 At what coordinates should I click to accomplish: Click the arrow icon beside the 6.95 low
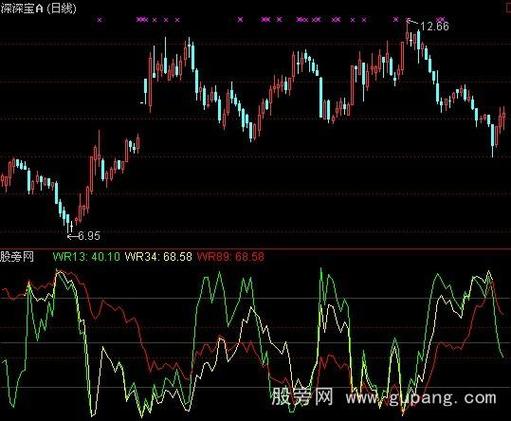(73, 236)
